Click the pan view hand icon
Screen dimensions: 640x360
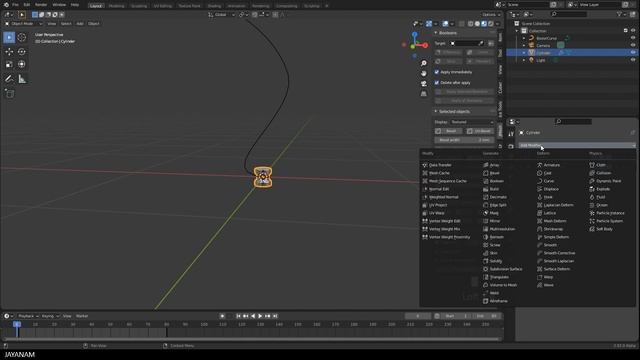click(424, 73)
